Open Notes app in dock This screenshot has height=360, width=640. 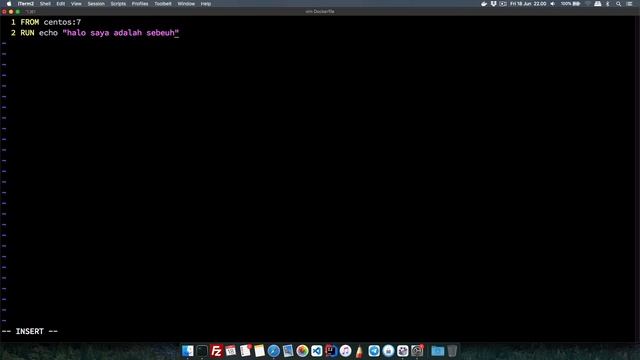coord(259,351)
